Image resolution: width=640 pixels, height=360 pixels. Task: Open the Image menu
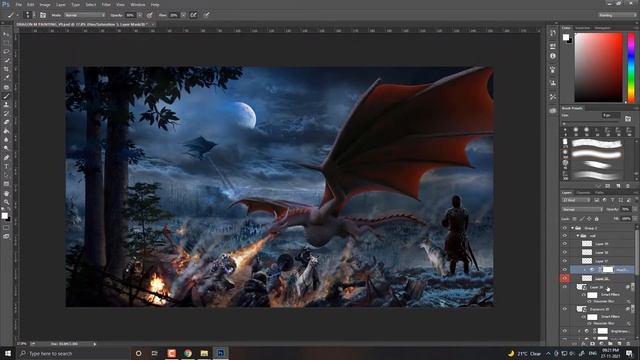click(45, 4)
